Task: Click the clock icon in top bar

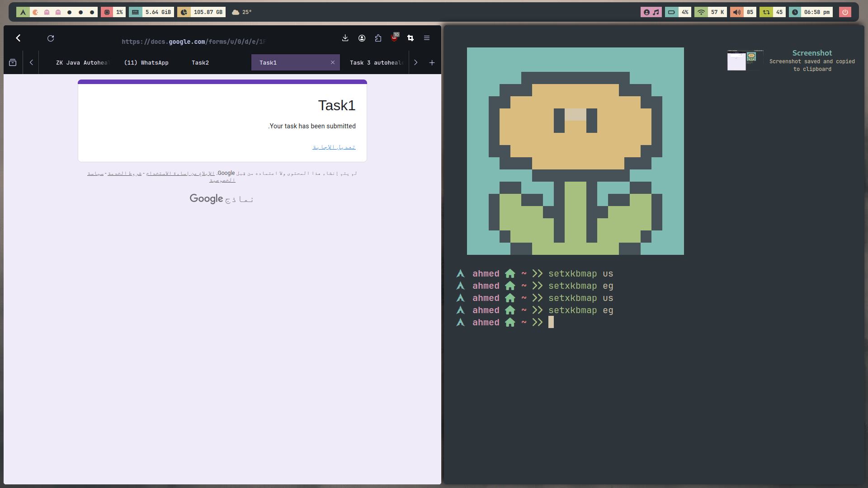Action: [x=795, y=12]
